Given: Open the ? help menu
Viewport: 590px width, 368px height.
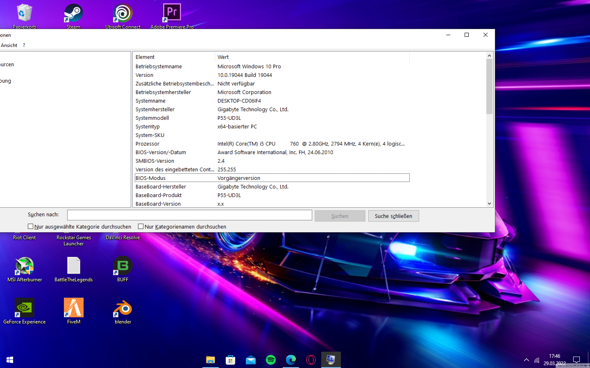Looking at the screenshot, I should pyautogui.click(x=24, y=45).
